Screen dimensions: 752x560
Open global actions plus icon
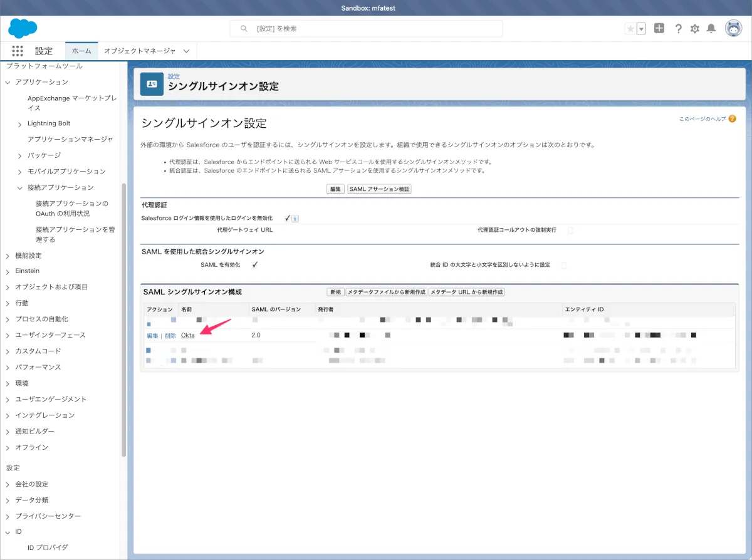[659, 28]
